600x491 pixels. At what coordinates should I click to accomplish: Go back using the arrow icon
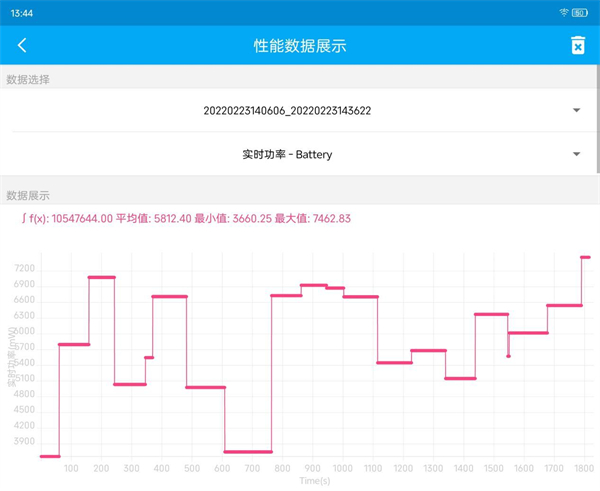pos(22,45)
